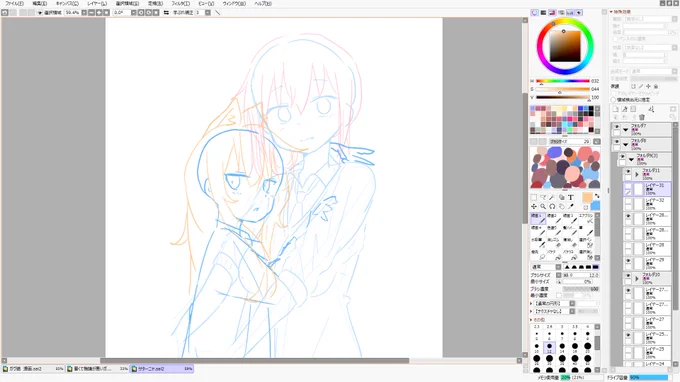
Task: Click the blue background color swatch
Action: click(595, 205)
